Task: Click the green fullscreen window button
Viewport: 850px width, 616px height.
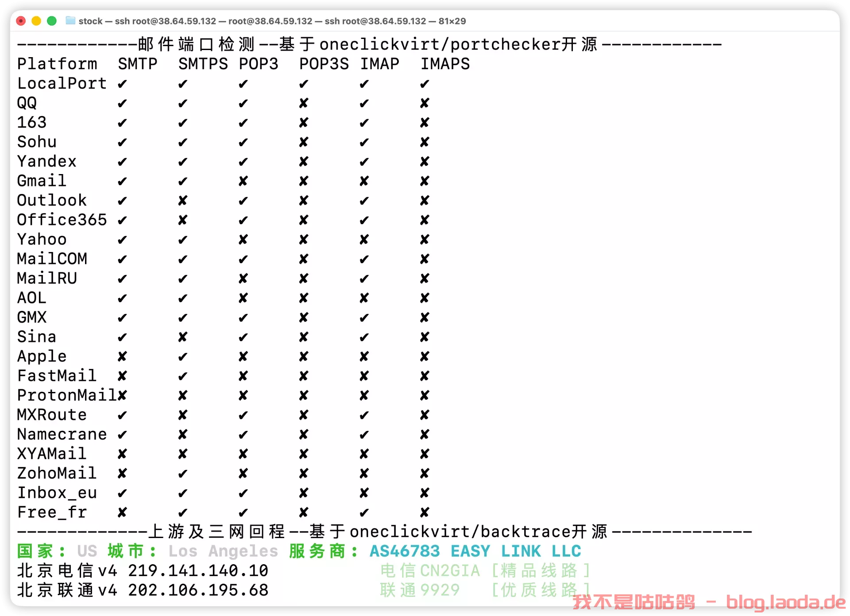Action: tap(52, 21)
